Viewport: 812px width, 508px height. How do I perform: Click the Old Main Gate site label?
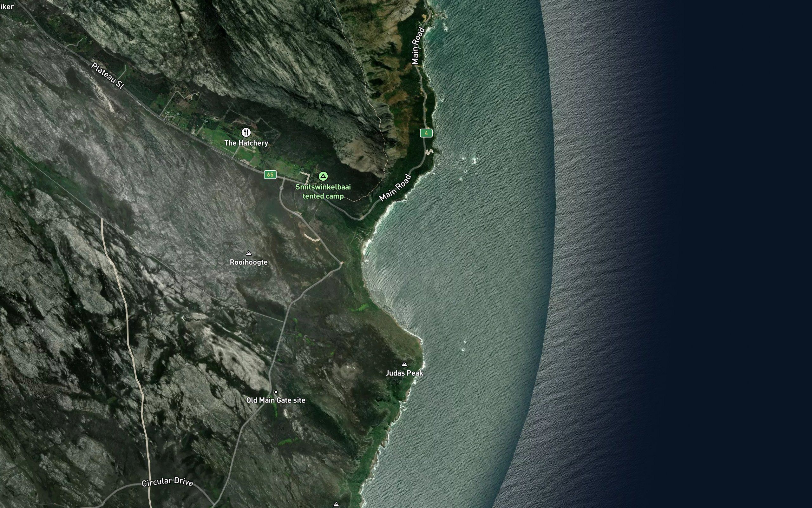[x=276, y=400]
